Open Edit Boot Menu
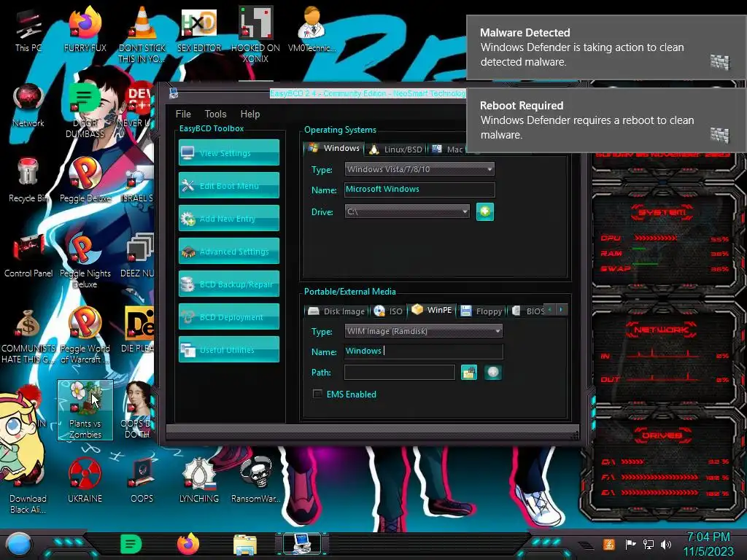The image size is (747, 560). click(228, 185)
